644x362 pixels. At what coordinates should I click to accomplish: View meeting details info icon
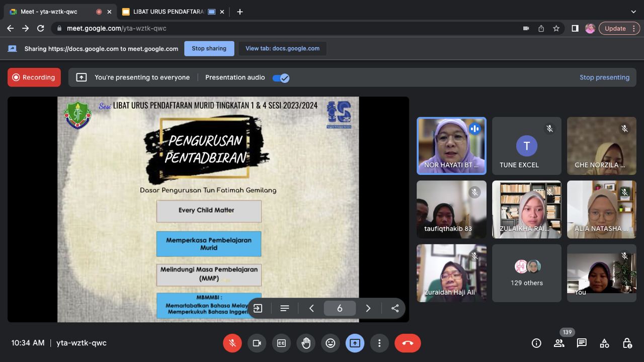tap(536, 343)
